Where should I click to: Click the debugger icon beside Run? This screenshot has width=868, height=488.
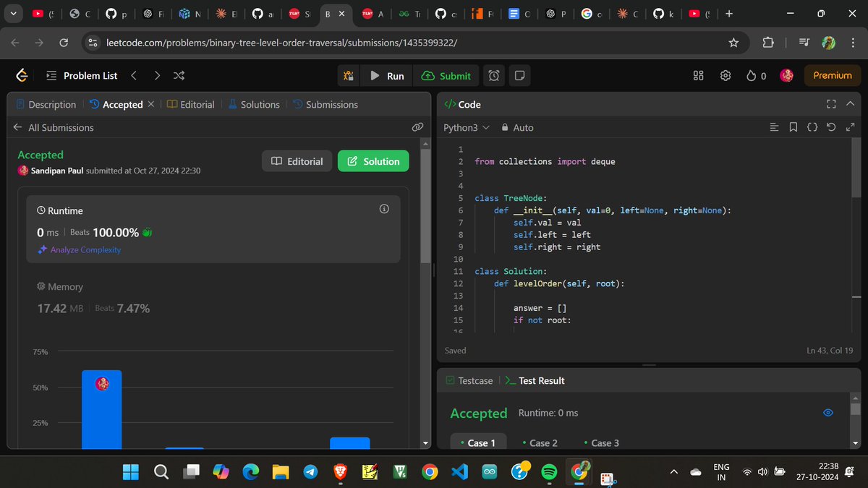349,75
